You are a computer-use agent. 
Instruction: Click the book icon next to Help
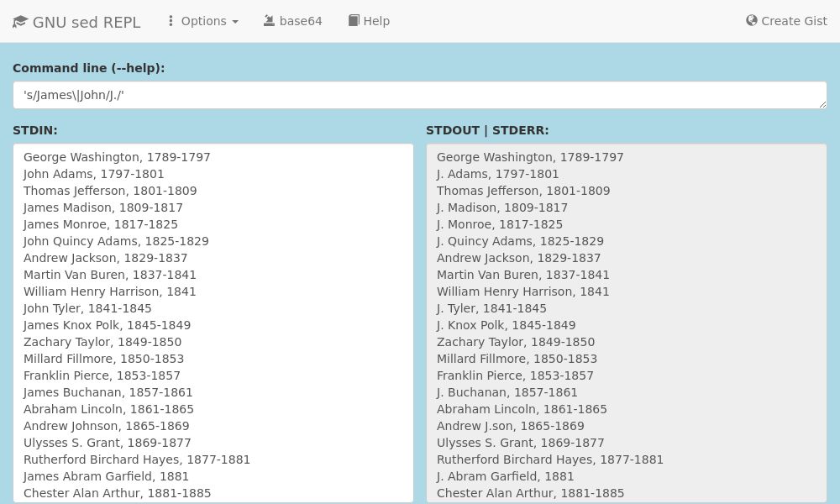[x=354, y=21]
